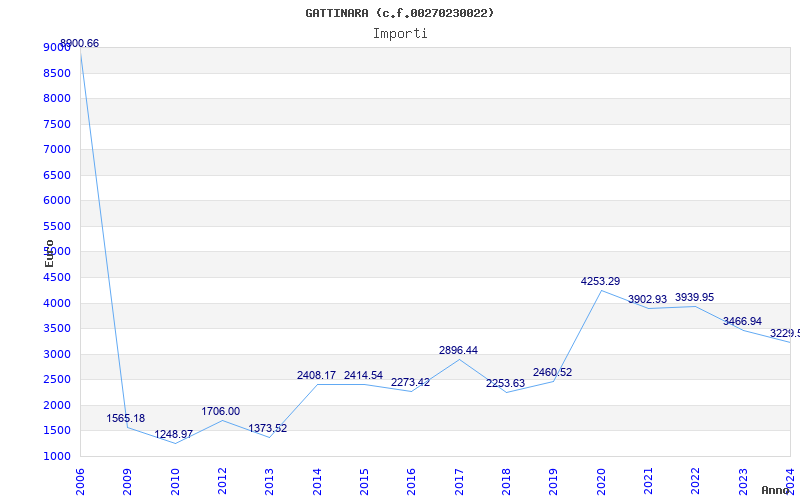Click the 1706.00 value label
800x500 pixels.
tap(220, 411)
